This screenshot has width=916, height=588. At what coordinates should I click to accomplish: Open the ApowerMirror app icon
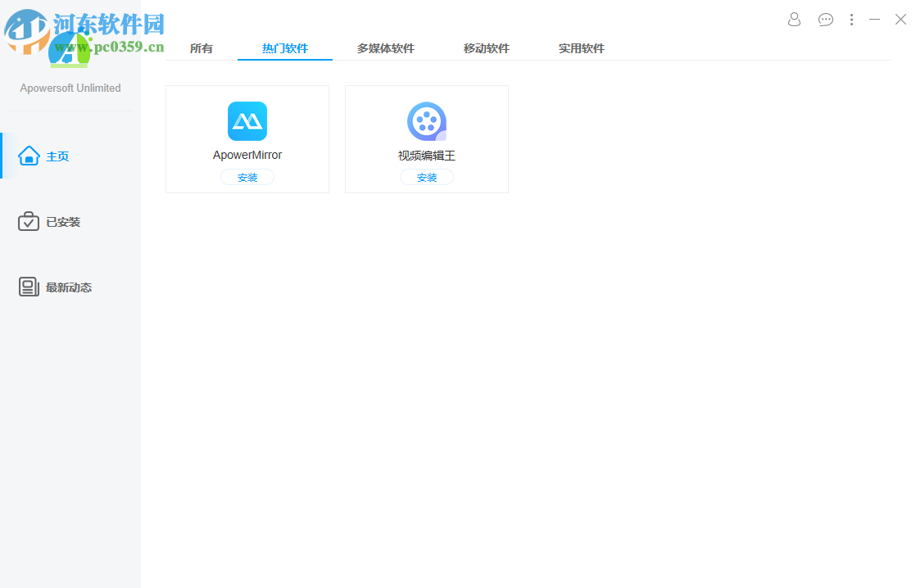pos(247,120)
